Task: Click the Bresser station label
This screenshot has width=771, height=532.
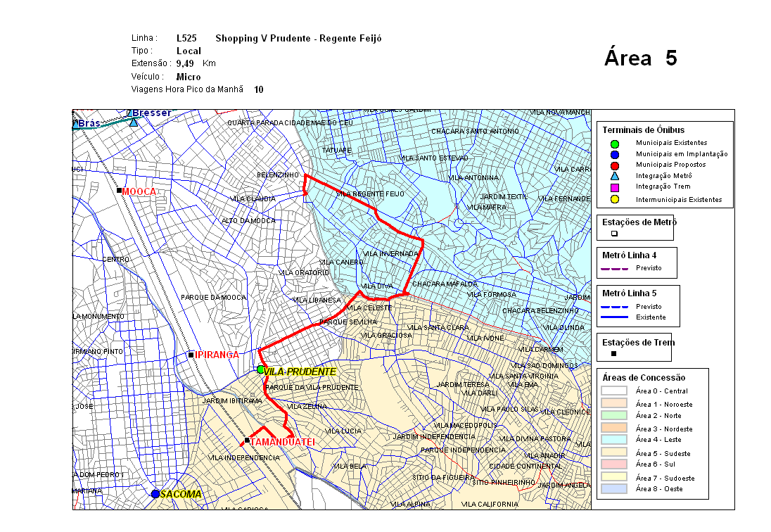Action: click(152, 113)
